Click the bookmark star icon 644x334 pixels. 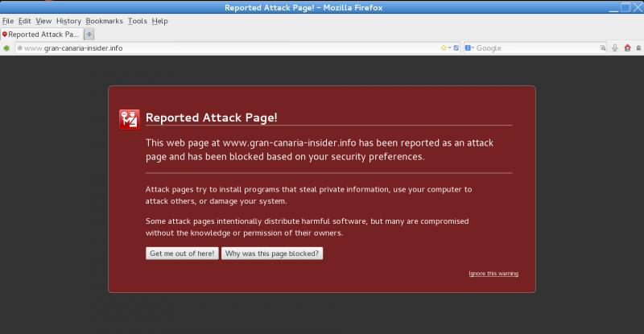click(443, 48)
